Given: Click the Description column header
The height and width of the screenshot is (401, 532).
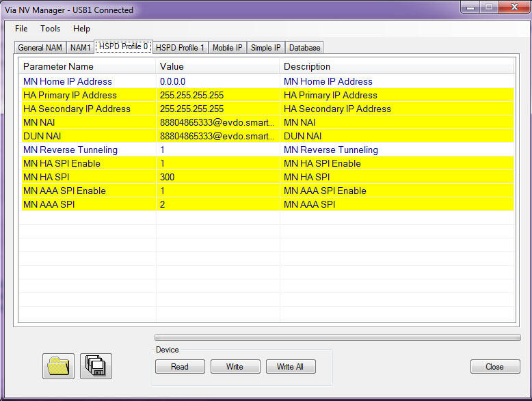Looking at the screenshot, I should coord(397,66).
